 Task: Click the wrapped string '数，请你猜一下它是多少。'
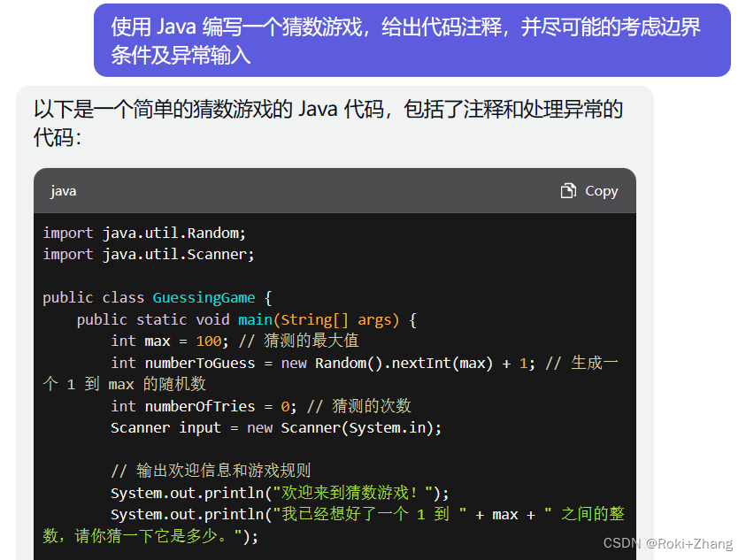point(150,536)
